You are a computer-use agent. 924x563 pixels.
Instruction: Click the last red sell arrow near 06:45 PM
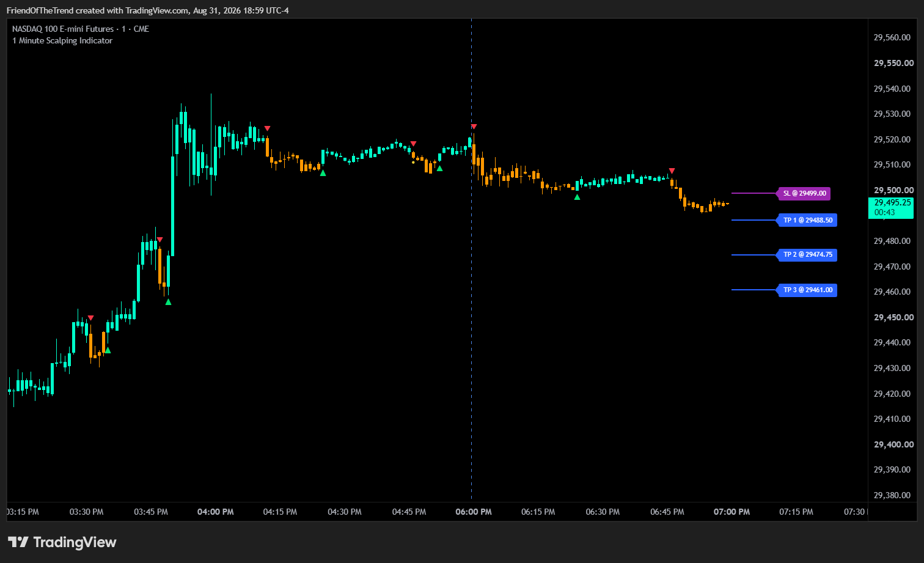[x=672, y=171]
